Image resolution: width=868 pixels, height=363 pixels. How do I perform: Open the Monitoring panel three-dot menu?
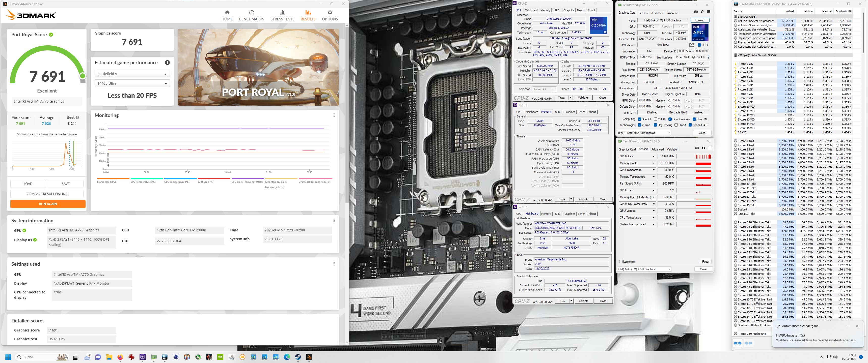click(334, 115)
